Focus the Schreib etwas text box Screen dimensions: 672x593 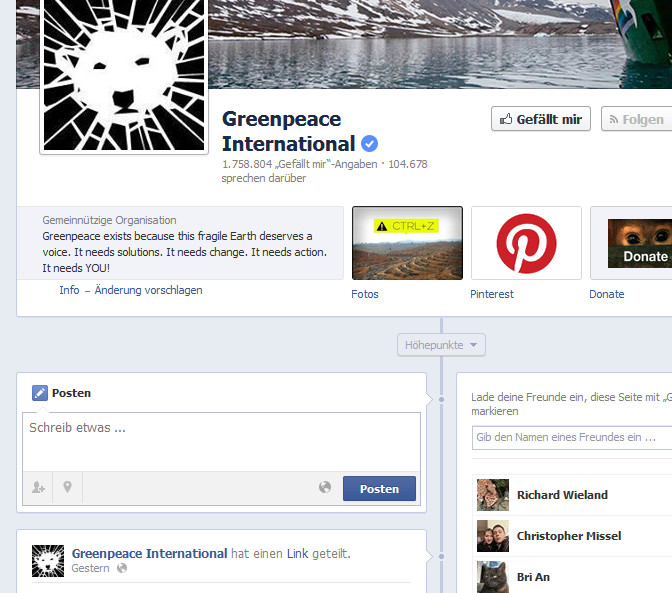point(221,442)
